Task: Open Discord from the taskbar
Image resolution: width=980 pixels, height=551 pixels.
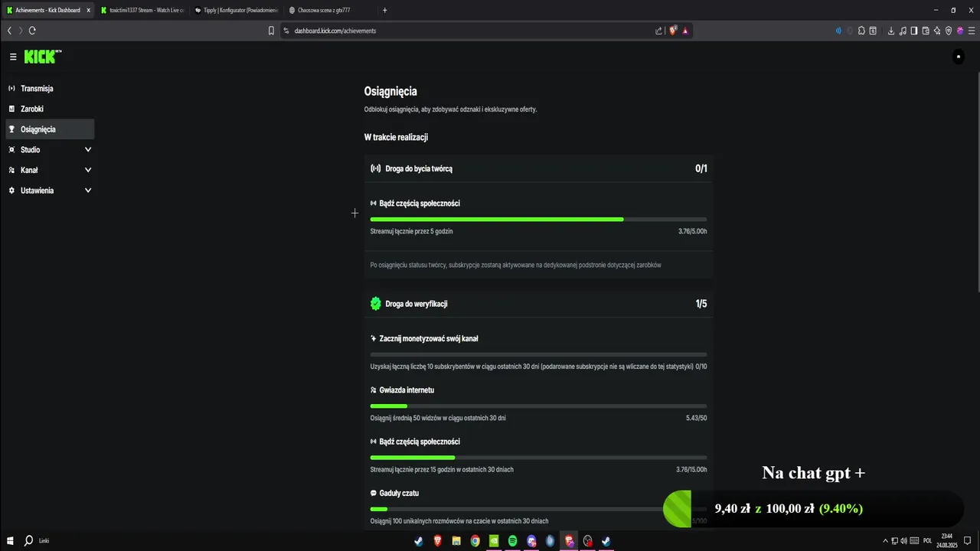Action: [531, 540]
